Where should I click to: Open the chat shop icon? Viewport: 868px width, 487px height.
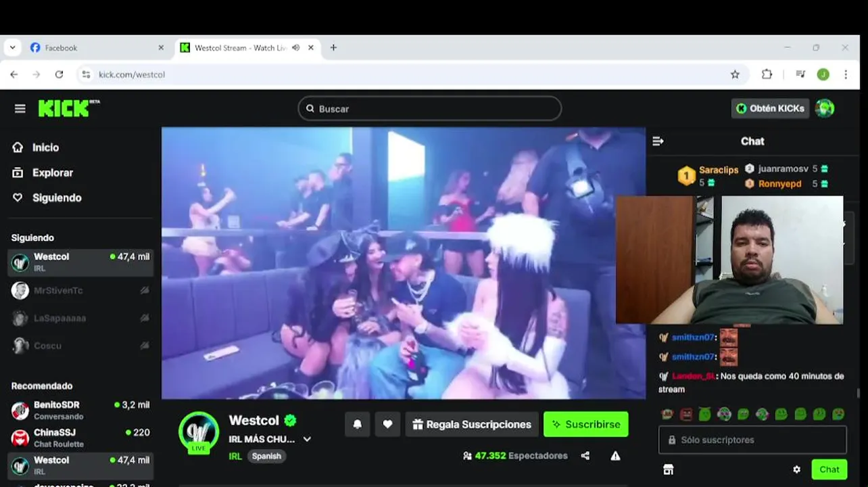668,469
